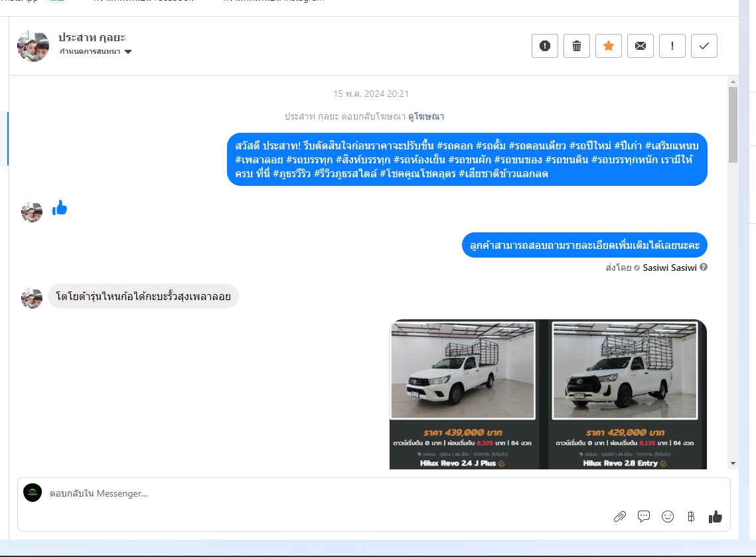Screen dimensions: 756x557
Task: Click the spam alert icon button
Action: click(545, 46)
